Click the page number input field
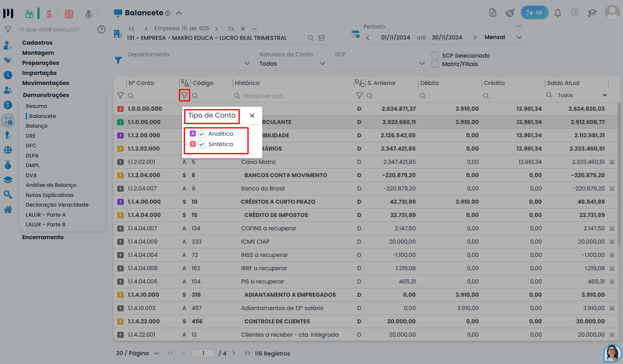 coord(204,353)
